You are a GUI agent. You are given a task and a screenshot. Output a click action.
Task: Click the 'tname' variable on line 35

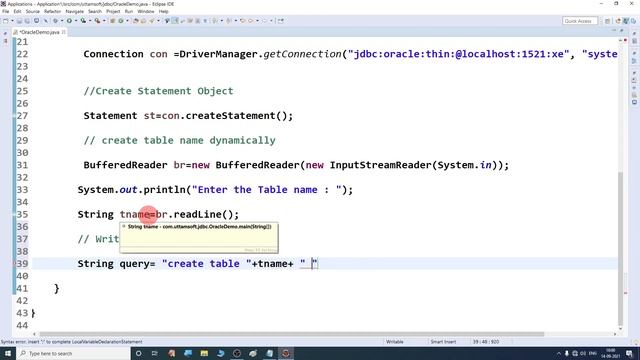135,214
